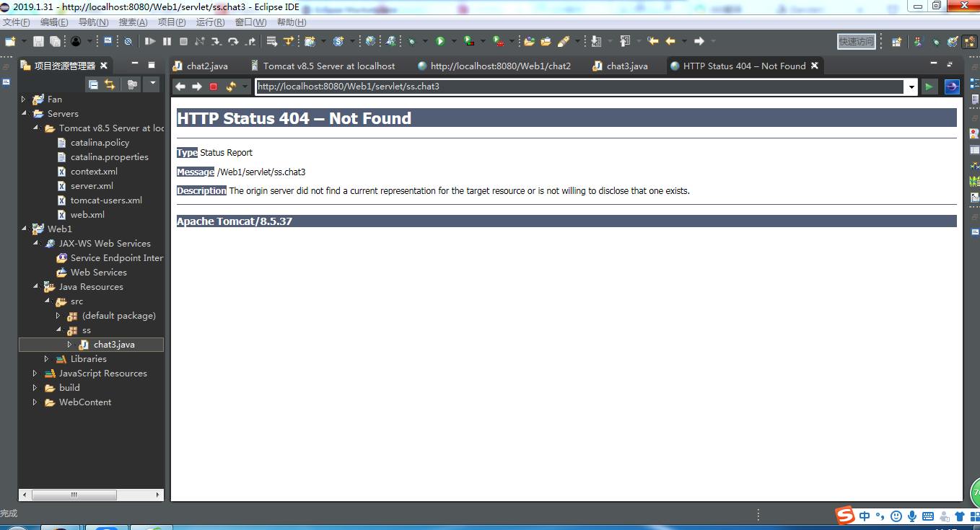Click the Open Type folder icon
980x530 pixels.
[529, 41]
